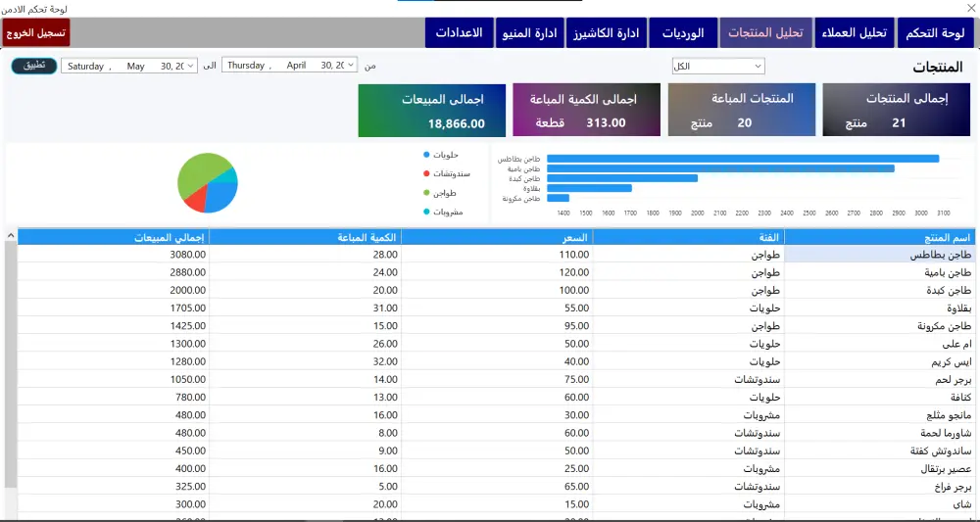This screenshot has width=980, height=522.
Task: Select the ايس كريم product name cell
Action: click(x=879, y=361)
